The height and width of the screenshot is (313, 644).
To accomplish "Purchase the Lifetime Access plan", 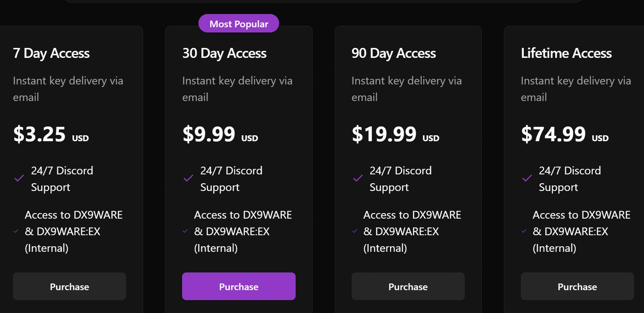I will point(577,286).
